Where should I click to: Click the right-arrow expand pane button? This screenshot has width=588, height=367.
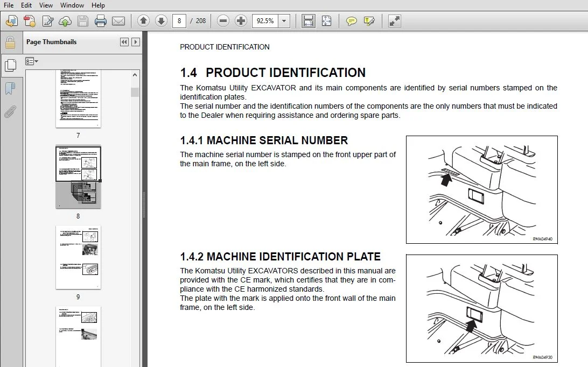(x=136, y=42)
